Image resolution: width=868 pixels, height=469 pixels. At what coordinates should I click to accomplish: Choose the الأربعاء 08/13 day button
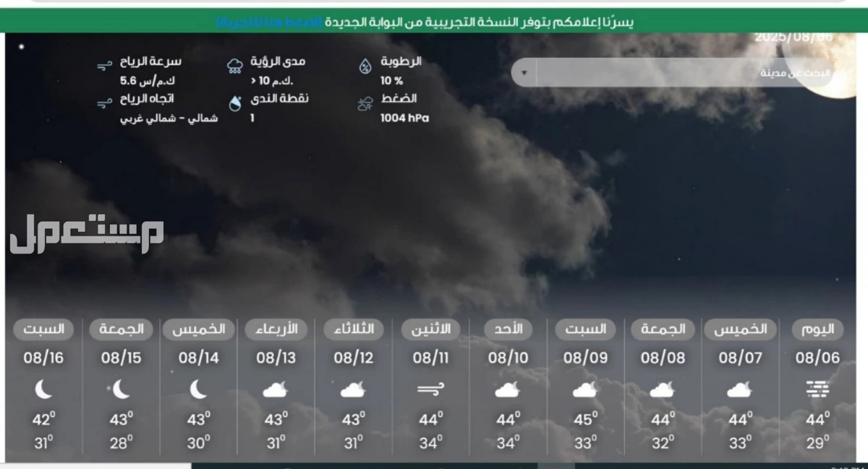(x=276, y=330)
